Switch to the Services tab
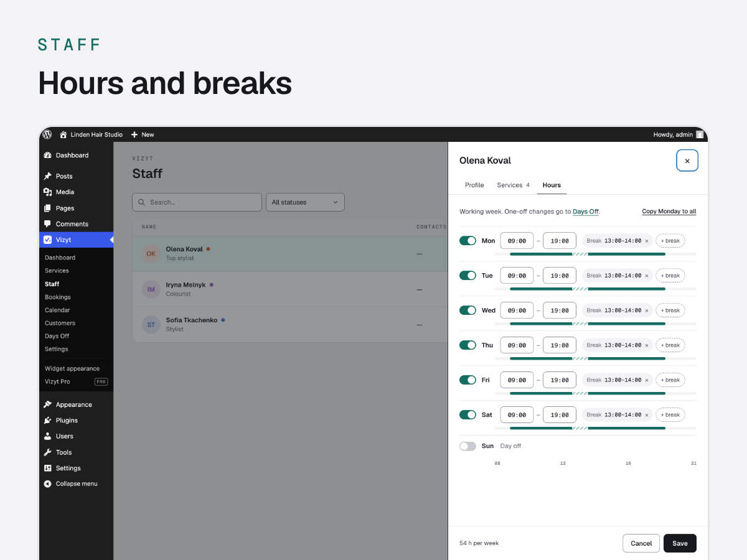The width and height of the screenshot is (747, 560). click(513, 185)
